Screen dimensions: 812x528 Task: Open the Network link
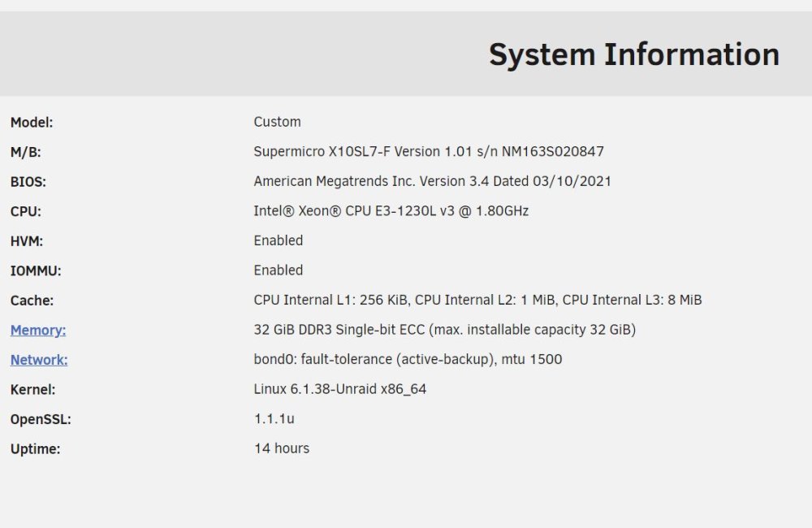click(x=39, y=360)
